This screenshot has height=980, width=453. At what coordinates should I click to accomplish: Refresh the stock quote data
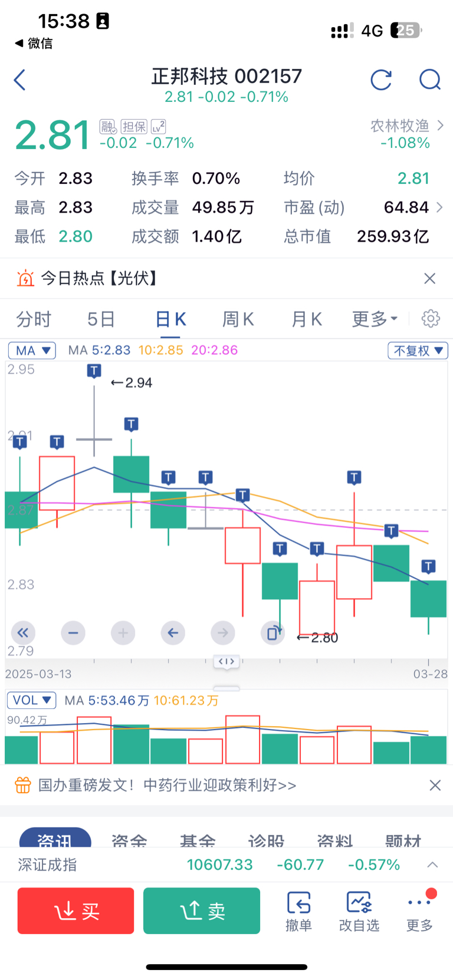point(381,80)
